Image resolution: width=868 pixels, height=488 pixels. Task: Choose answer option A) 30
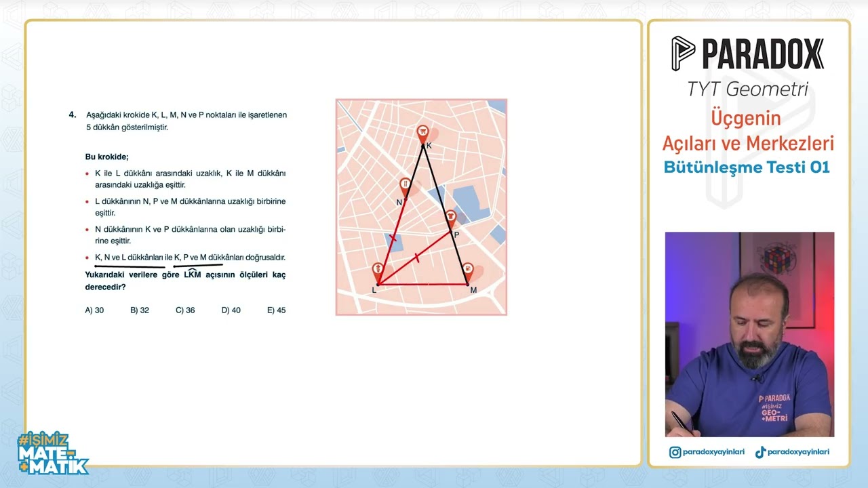click(94, 310)
